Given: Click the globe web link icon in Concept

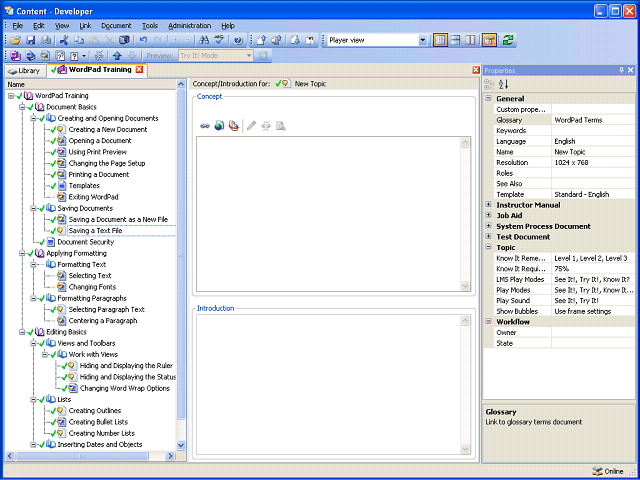Looking at the screenshot, I should click(x=219, y=126).
